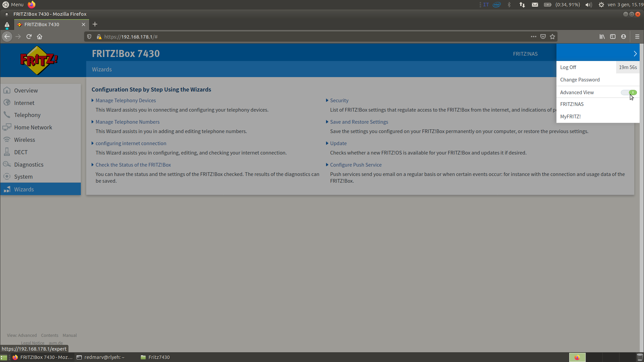This screenshot has height=362, width=644.
Task: Click View: Advanced footer link
Action: coord(22,335)
